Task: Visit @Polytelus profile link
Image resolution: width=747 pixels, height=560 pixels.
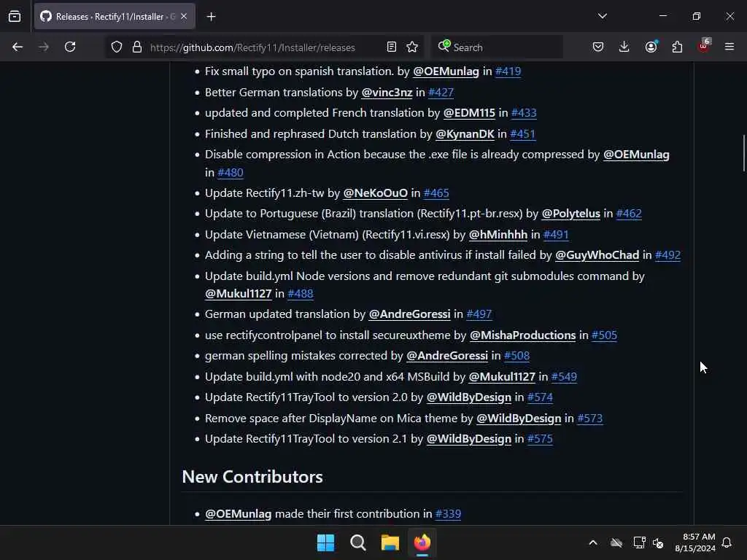Action: (570, 214)
